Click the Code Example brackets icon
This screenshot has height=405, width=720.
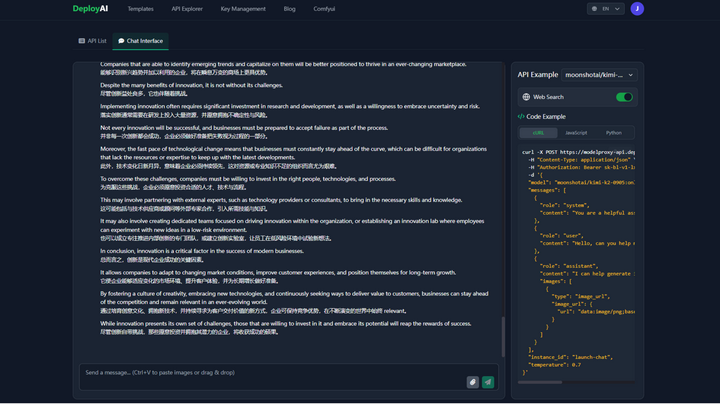521,117
